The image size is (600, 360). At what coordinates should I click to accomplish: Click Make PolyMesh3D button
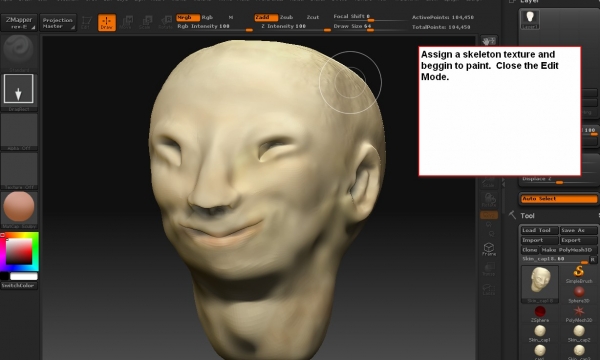[569, 250]
